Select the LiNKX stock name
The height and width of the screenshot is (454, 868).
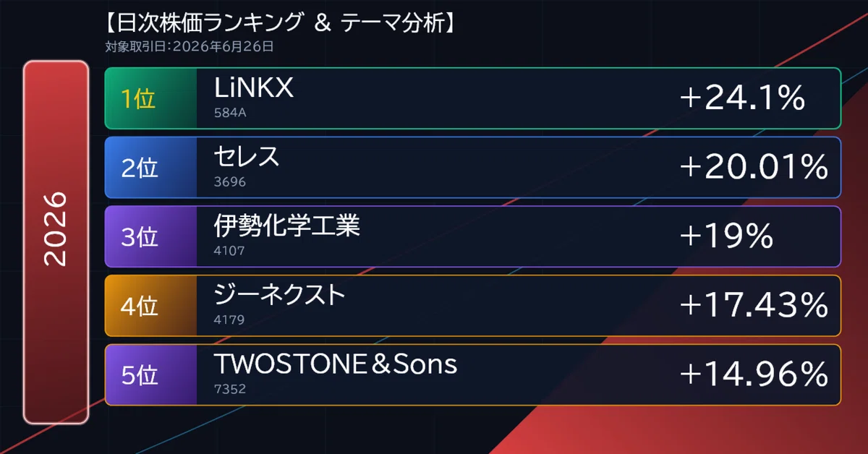(254, 88)
